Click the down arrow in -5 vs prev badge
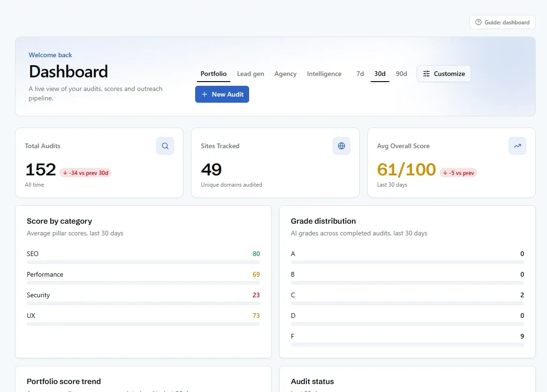Screen dimensions: 547x392 [445, 173]
